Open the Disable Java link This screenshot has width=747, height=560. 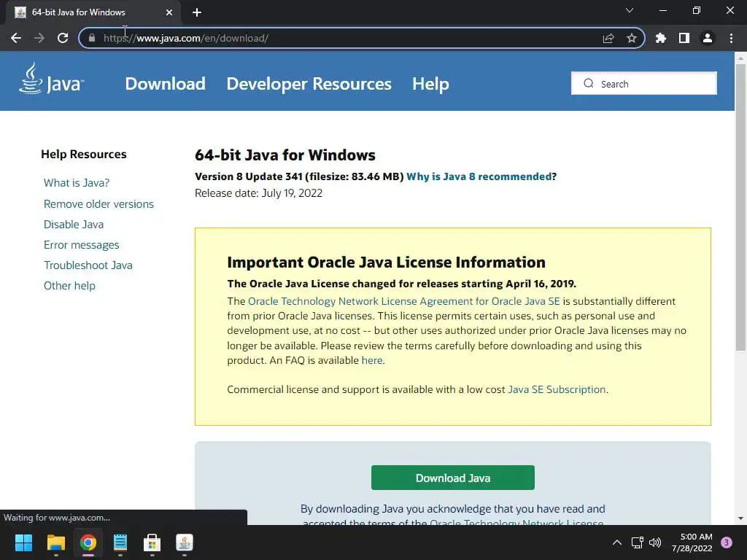coord(74,225)
